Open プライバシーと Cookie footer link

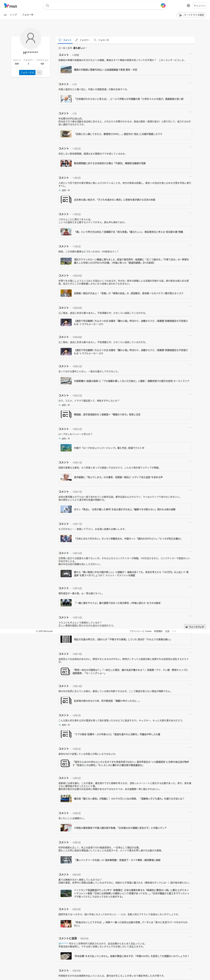coord(140,631)
